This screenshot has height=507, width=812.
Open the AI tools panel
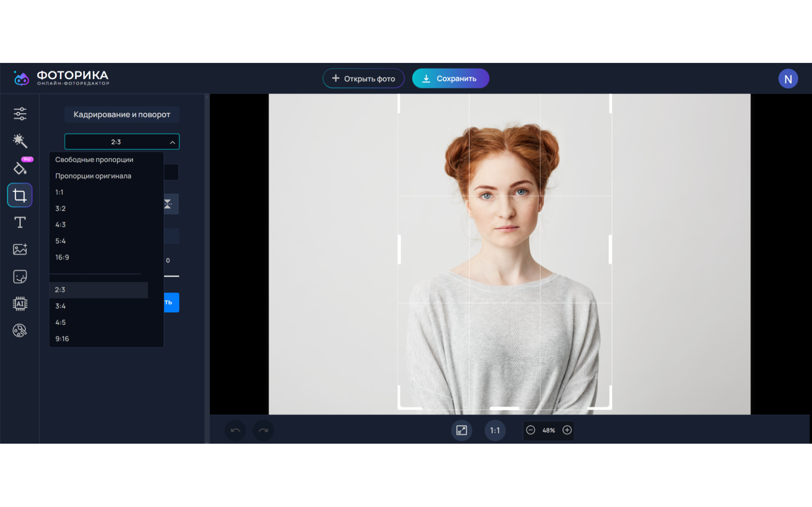click(20, 304)
